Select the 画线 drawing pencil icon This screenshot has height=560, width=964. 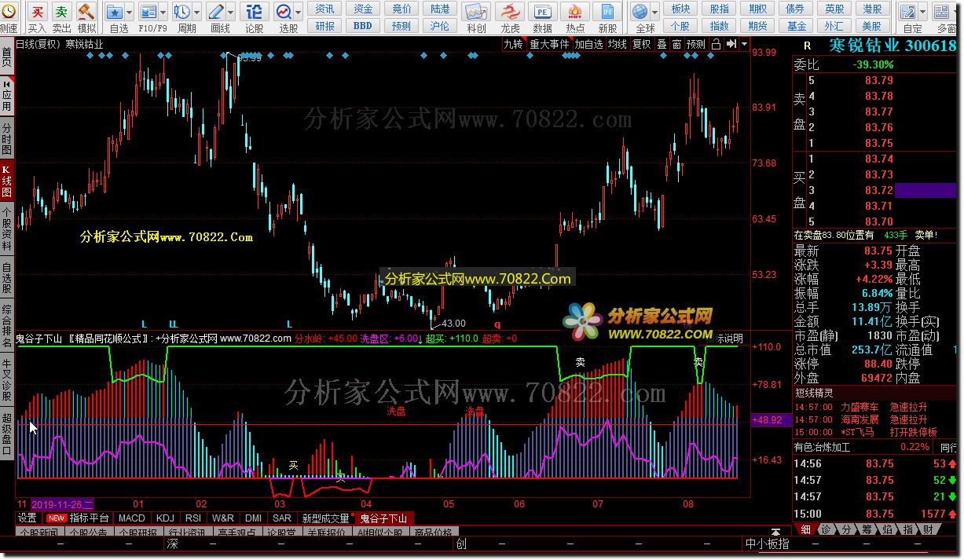[x=215, y=13]
